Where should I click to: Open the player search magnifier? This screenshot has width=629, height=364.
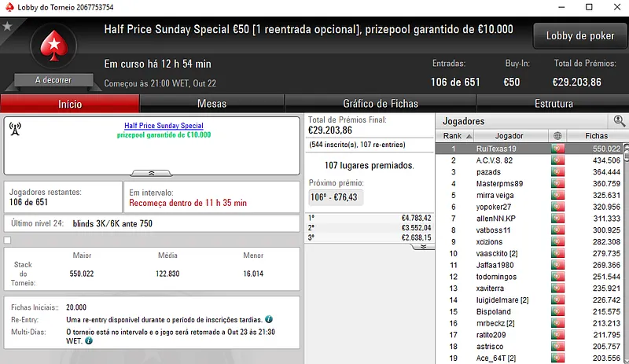619,121
